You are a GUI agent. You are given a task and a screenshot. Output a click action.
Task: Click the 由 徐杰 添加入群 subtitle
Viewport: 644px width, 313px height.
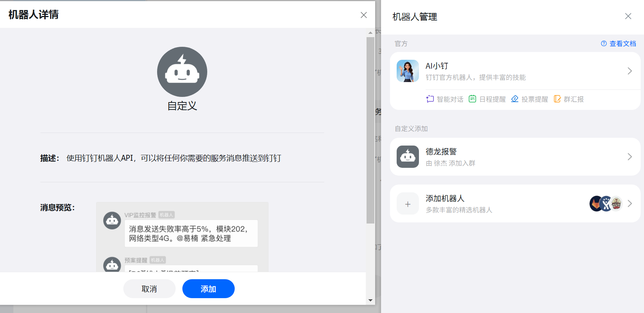451,163
